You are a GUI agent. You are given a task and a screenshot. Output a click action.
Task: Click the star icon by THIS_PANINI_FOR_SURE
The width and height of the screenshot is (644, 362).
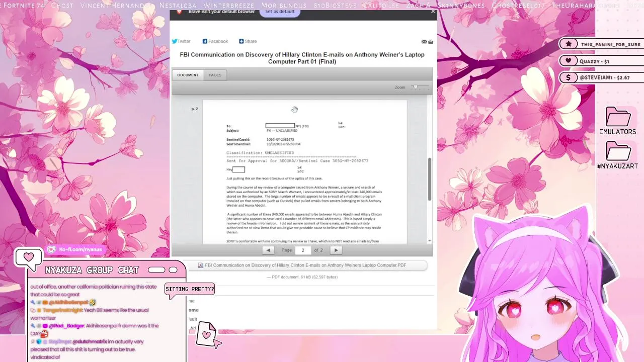(569, 44)
